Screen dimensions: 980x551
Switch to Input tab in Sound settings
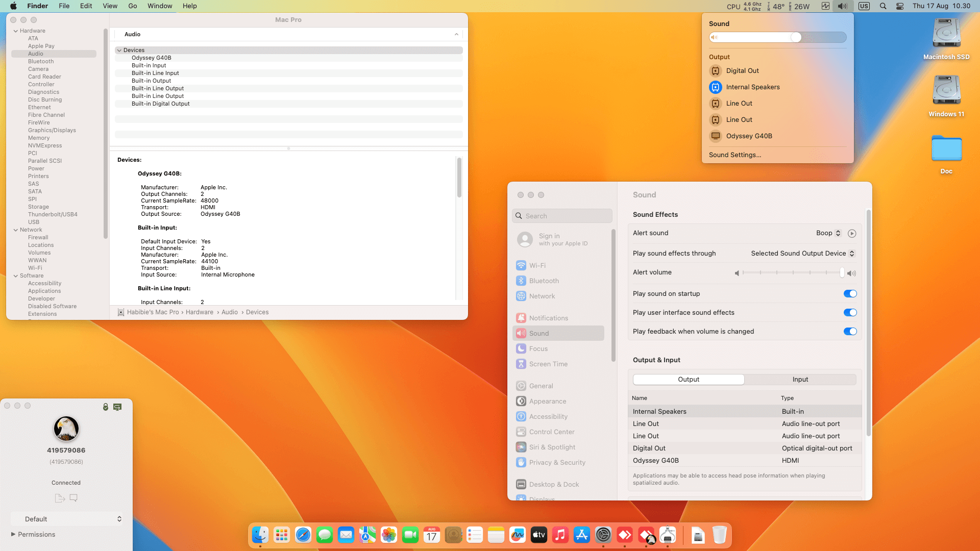[800, 380]
